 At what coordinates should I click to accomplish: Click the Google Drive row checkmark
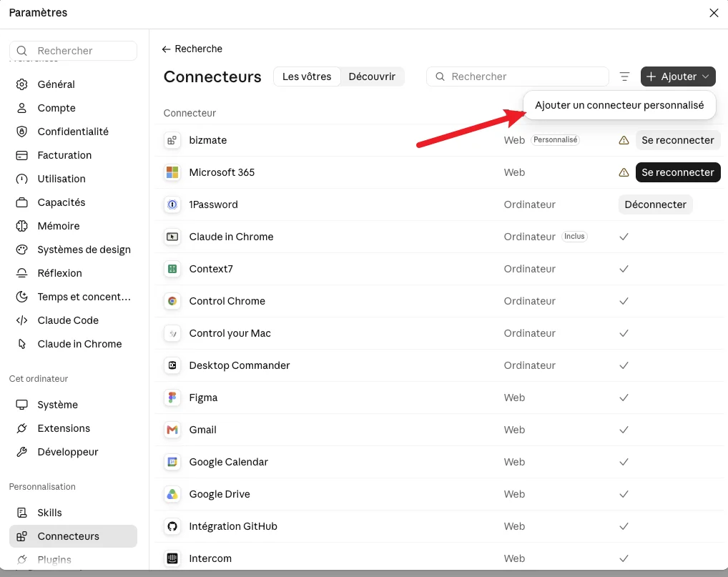click(x=624, y=494)
